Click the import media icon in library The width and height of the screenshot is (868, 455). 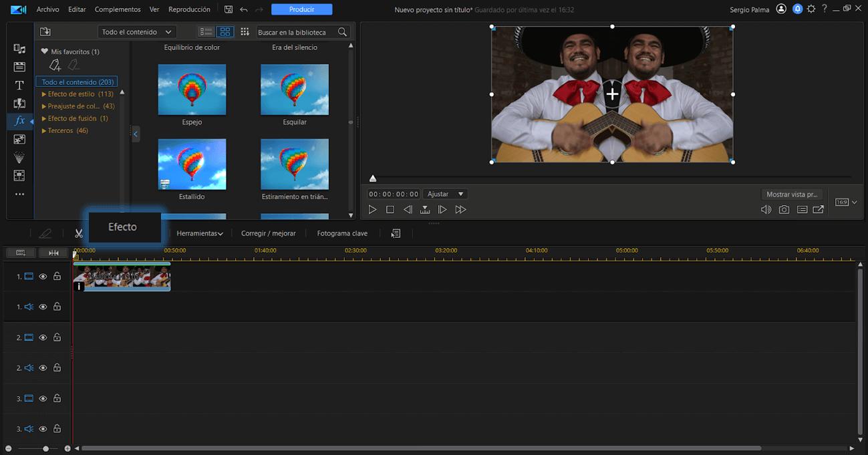pos(45,32)
